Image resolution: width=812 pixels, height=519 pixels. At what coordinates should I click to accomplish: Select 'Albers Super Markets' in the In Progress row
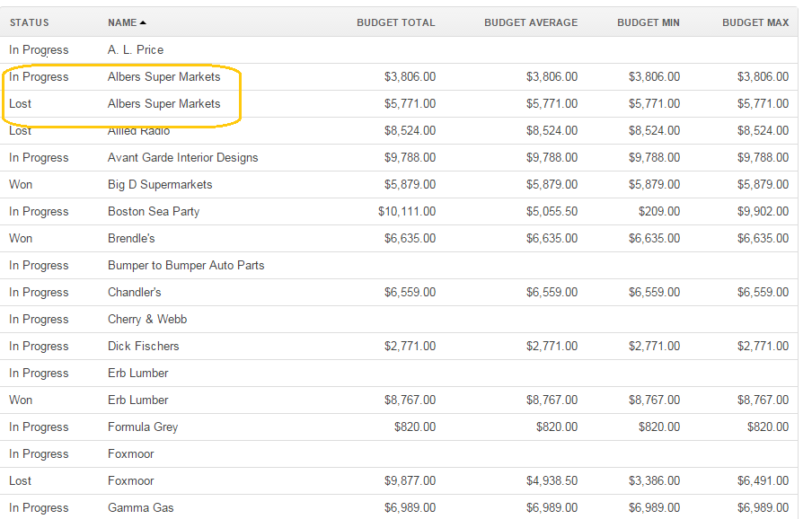(x=164, y=76)
